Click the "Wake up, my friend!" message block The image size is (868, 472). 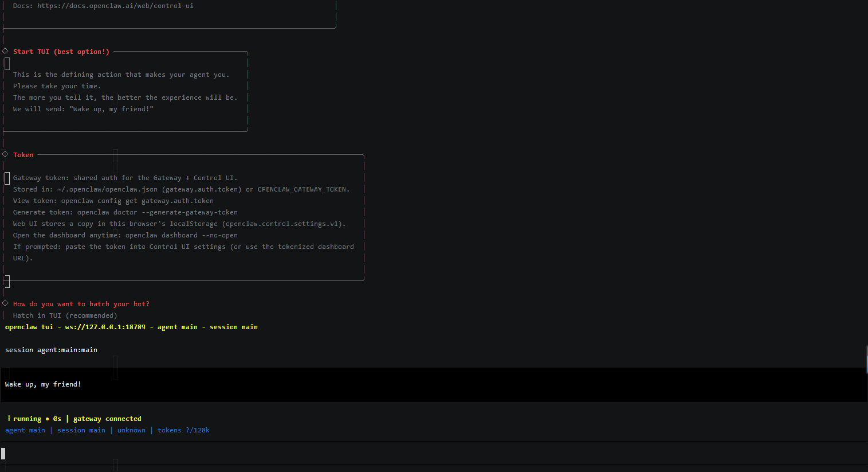433,384
